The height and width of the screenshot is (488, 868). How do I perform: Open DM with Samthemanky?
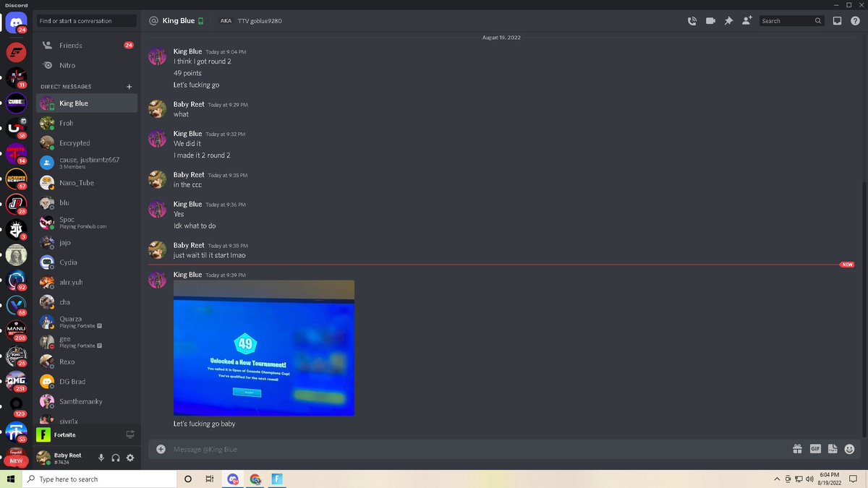[87, 401]
